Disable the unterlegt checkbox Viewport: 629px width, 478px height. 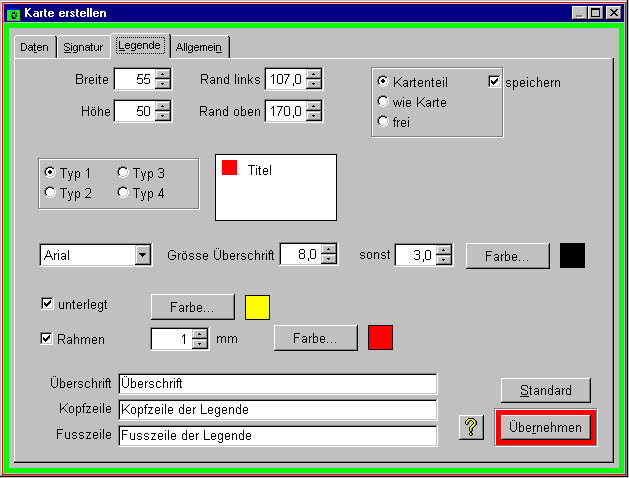pyautogui.click(x=47, y=304)
